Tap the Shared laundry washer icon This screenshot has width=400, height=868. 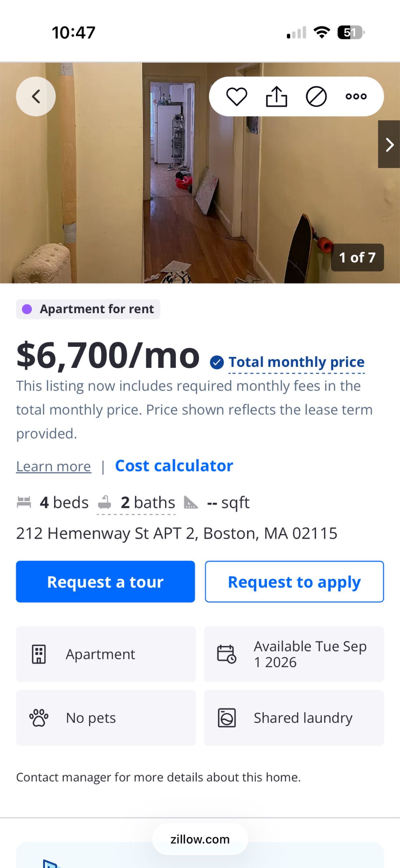tap(227, 718)
